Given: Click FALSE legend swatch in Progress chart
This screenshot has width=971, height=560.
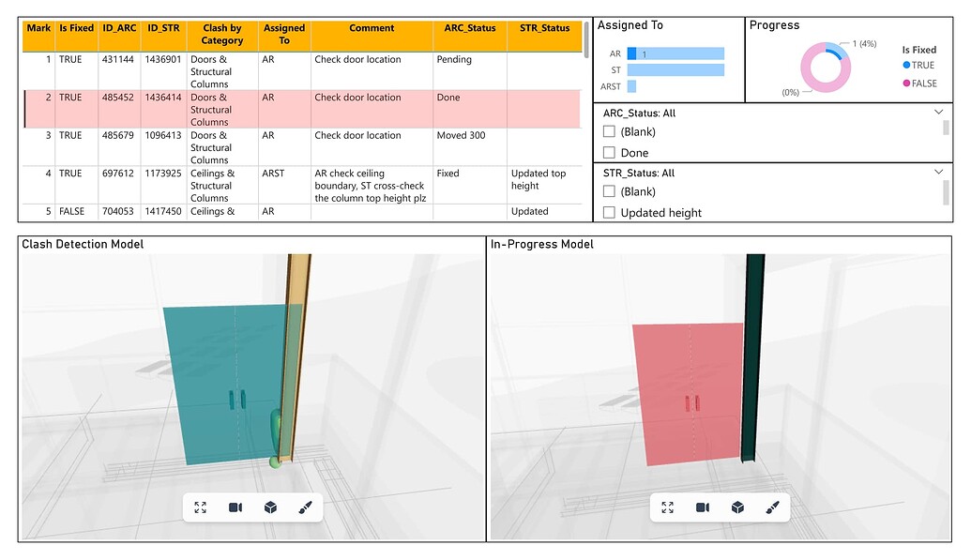Looking at the screenshot, I should point(906,83).
